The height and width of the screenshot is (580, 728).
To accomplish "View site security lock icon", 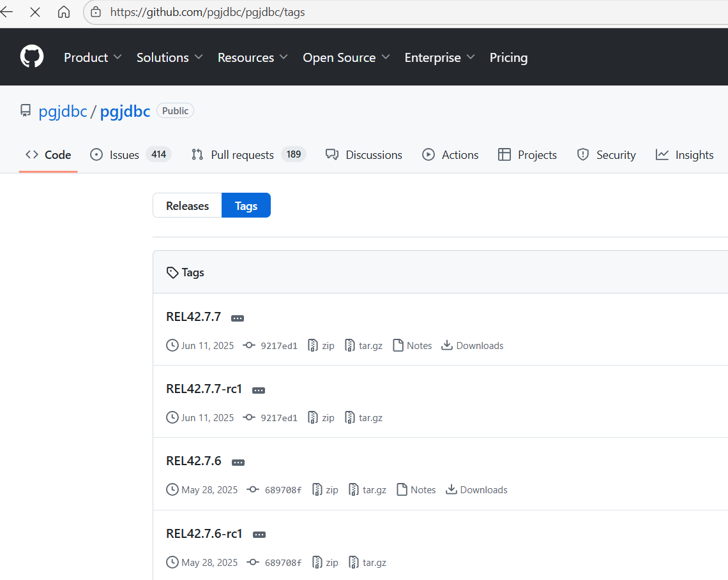I will [x=96, y=12].
